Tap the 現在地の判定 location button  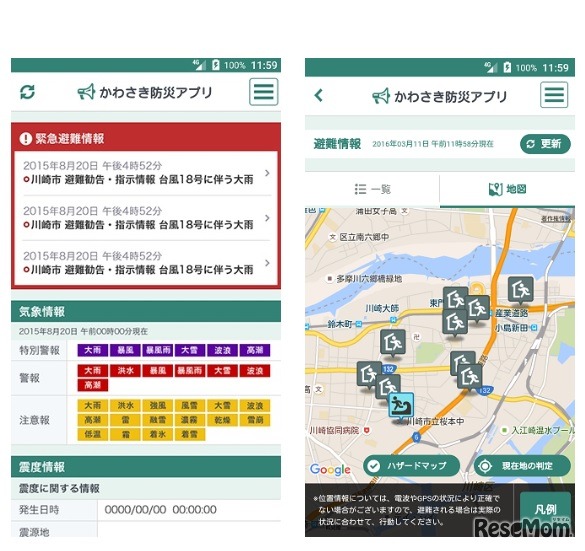coord(522,466)
